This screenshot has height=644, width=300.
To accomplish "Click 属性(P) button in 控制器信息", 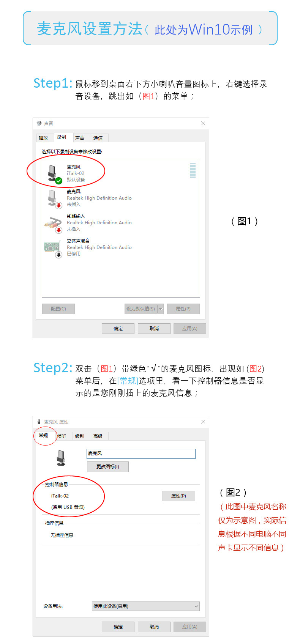I will [x=178, y=496].
